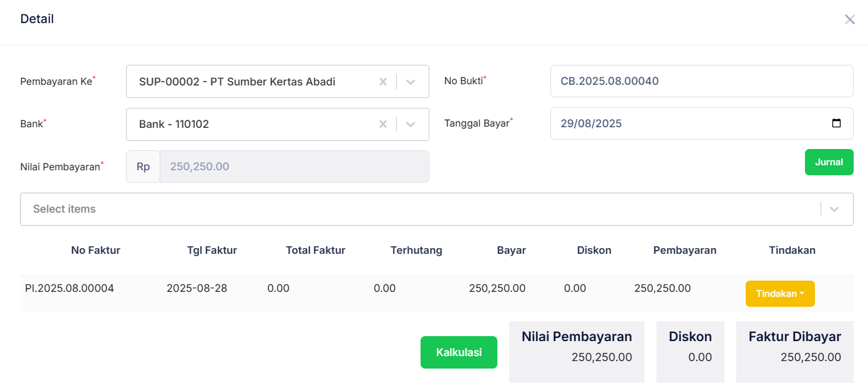This screenshot has width=868, height=391.
Task: Click the Detail dialog title
Action: (x=37, y=19)
